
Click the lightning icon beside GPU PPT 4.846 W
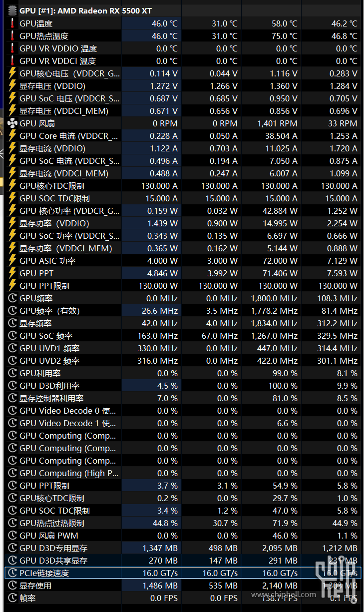pyautogui.click(x=12, y=273)
